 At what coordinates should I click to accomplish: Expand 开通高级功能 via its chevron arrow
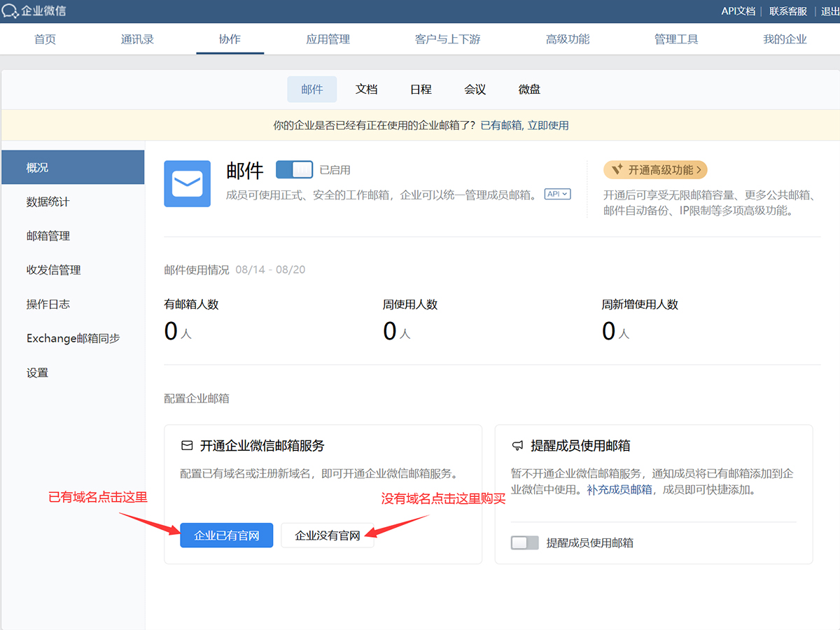tap(699, 169)
